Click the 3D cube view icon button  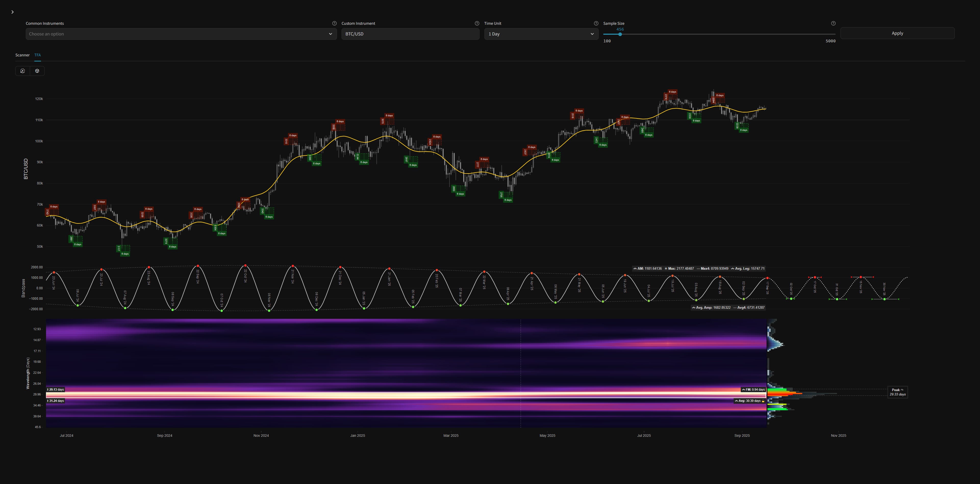(37, 71)
